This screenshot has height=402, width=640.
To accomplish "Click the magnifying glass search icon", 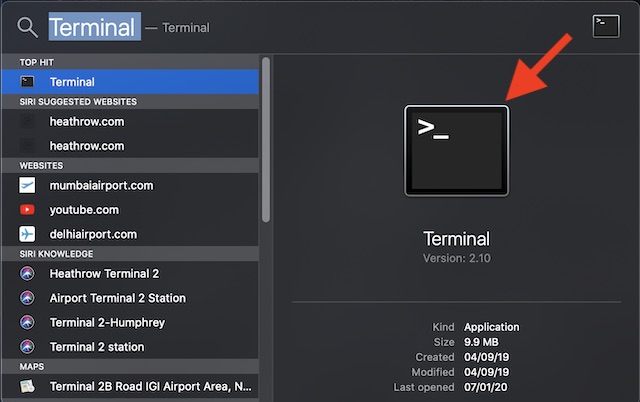I will 27,28.
